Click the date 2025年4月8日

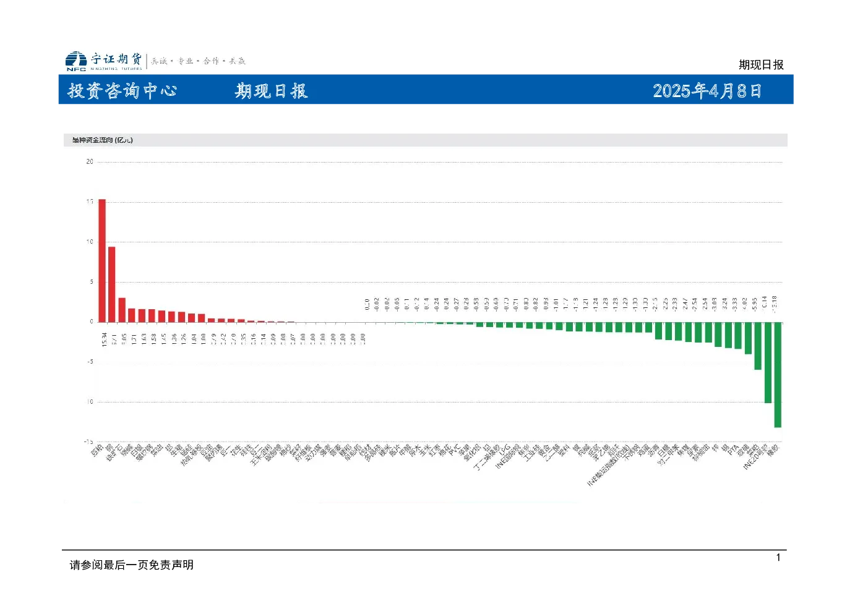pyautogui.click(x=707, y=91)
